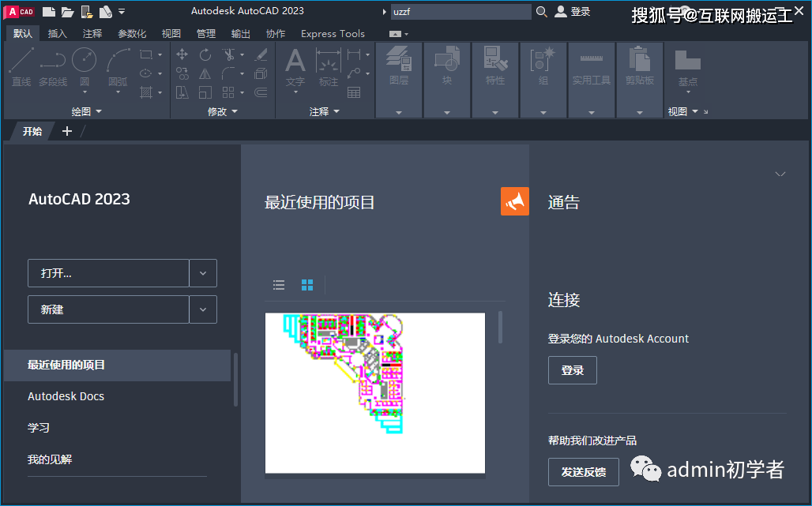The image size is (812, 506).
Task: Click the 剪贴板 (Clipboard) panel icon
Action: click(x=639, y=62)
